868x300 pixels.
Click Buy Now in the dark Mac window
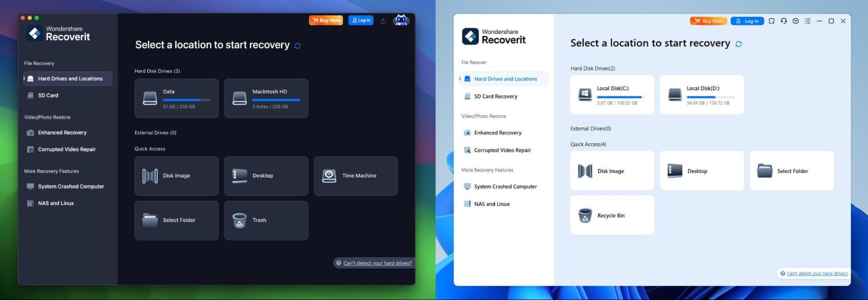click(326, 20)
